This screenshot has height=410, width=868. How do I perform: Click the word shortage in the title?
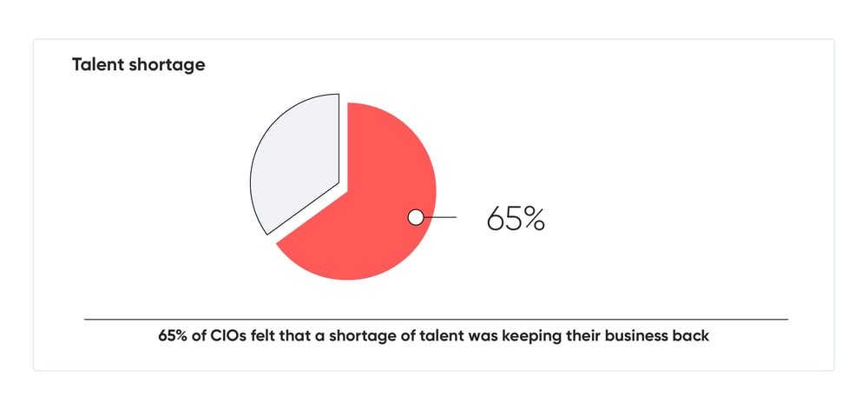[x=168, y=65]
